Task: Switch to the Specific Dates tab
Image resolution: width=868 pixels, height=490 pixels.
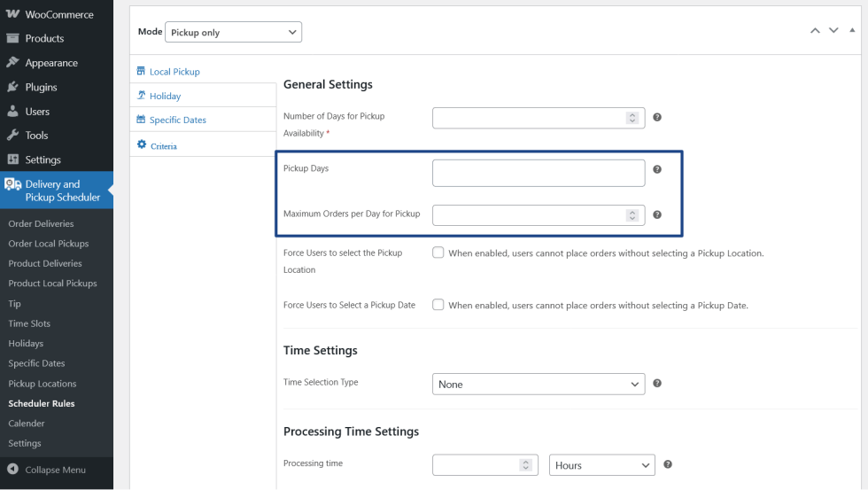Action: point(177,120)
